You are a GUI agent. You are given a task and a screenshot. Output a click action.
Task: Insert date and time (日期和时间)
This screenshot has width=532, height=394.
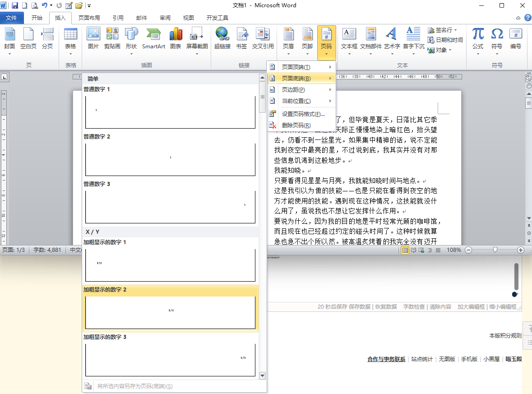tap(445, 40)
